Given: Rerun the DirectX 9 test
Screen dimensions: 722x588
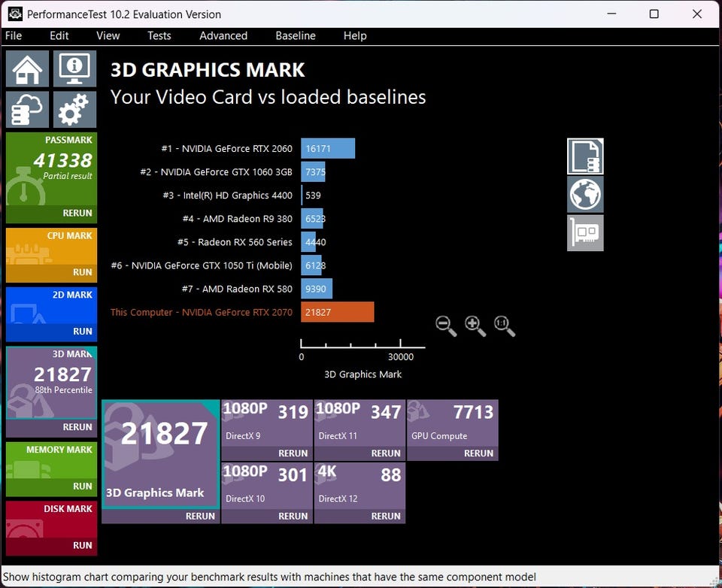Looking at the screenshot, I should tap(267, 453).
